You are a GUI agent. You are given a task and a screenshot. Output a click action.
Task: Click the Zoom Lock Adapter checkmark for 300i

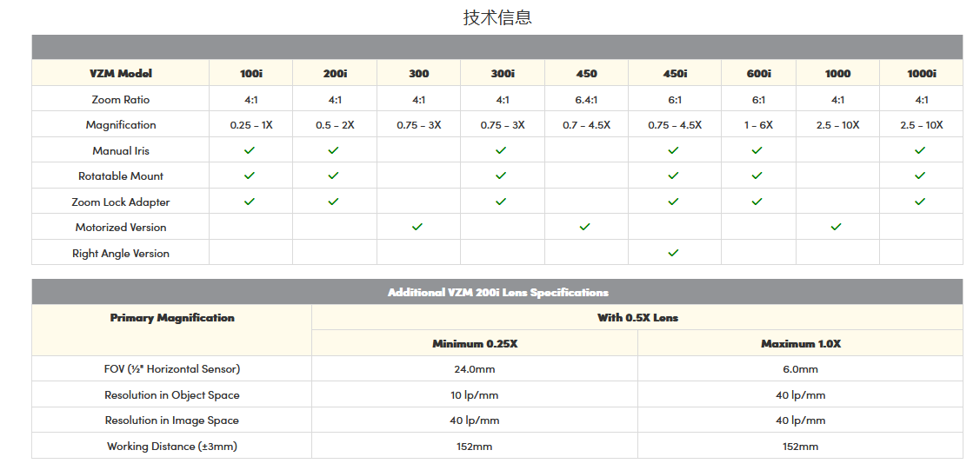pyautogui.click(x=501, y=202)
